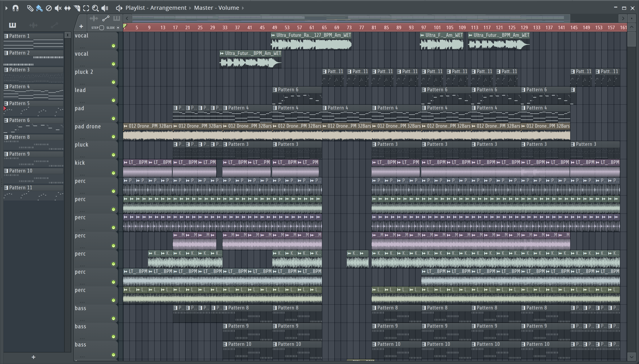Select the Mute tool
Viewport: 639px width, 364px height.
point(58,8)
